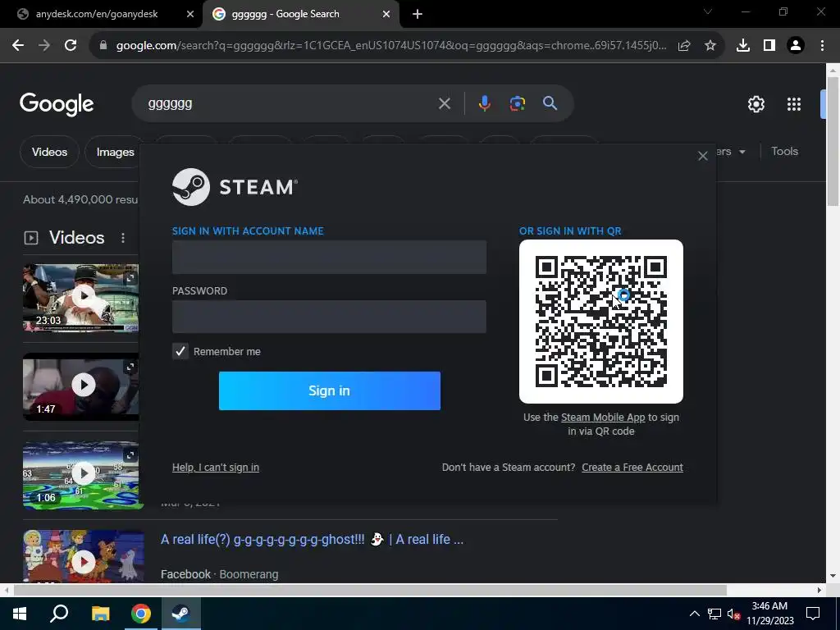The image size is (840, 630).
Task: Expand the search filters dropdown arrow
Action: coord(742,152)
